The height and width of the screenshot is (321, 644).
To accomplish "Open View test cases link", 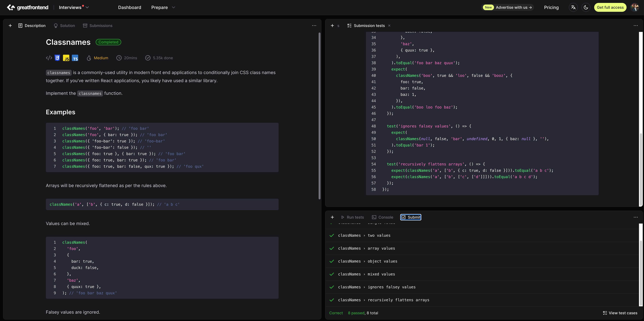I will tap(620, 313).
